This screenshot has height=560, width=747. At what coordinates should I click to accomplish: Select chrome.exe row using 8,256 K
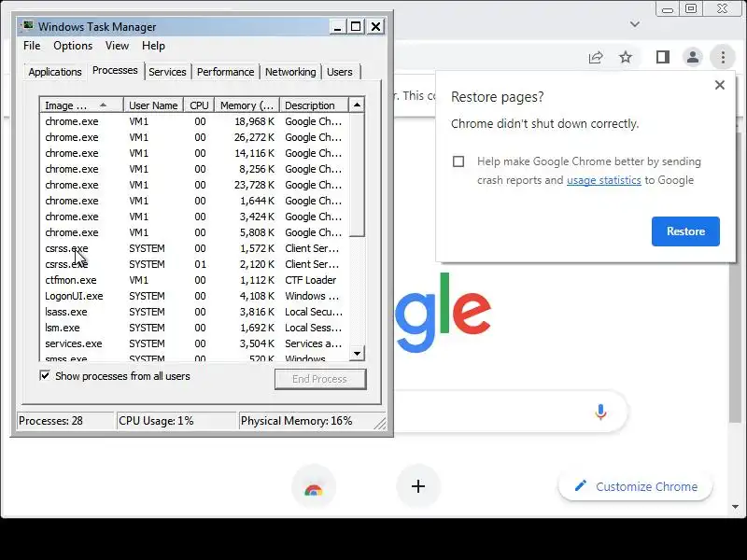click(x=194, y=169)
